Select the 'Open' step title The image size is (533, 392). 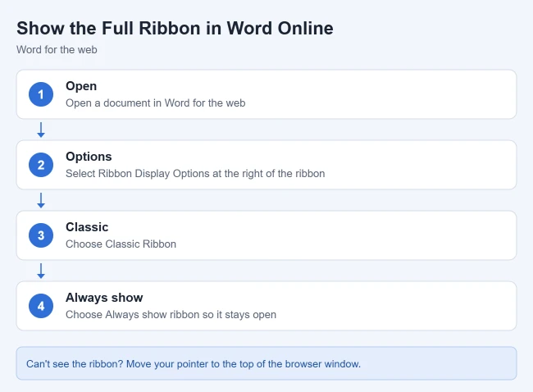point(81,86)
